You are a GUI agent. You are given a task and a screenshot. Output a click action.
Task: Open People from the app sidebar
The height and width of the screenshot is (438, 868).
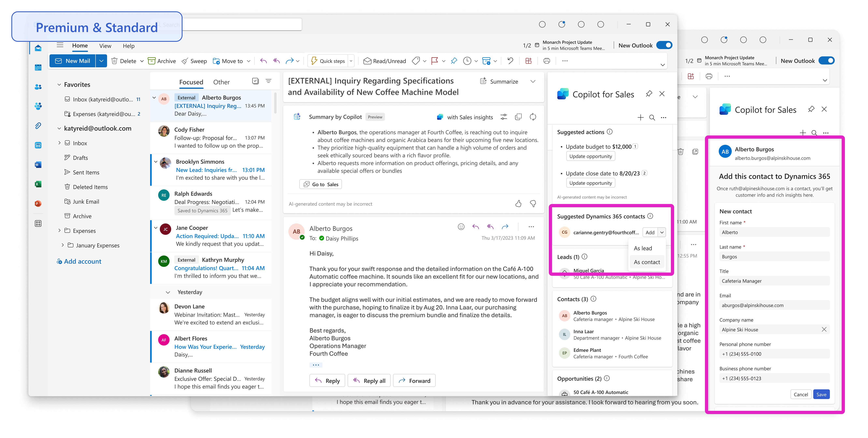(x=38, y=87)
